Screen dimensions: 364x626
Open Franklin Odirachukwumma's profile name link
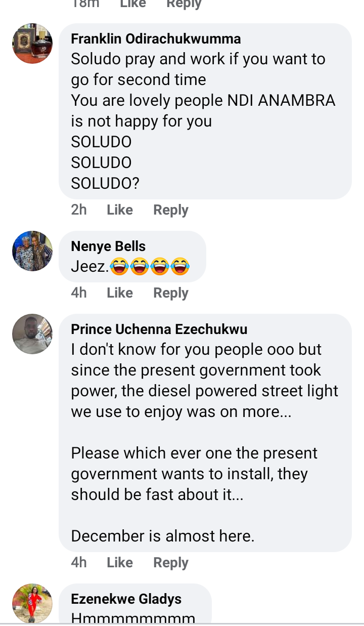coord(156,39)
